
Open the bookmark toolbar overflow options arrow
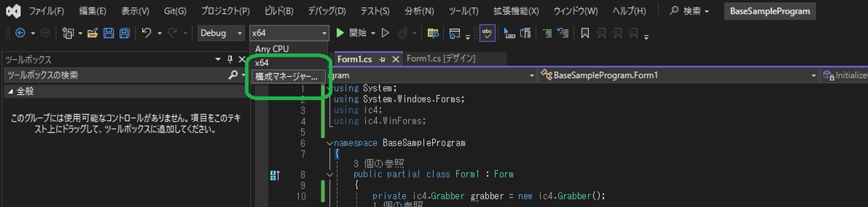646,36
